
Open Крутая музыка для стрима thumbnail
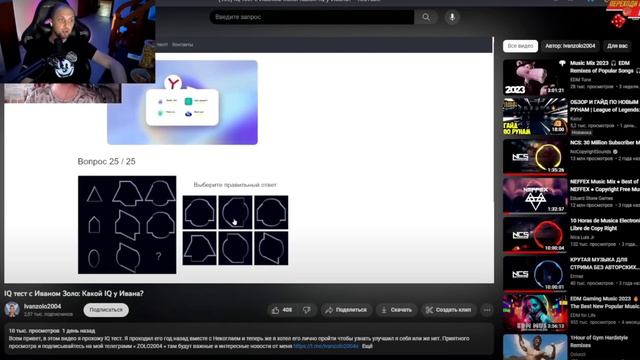[x=535, y=273]
